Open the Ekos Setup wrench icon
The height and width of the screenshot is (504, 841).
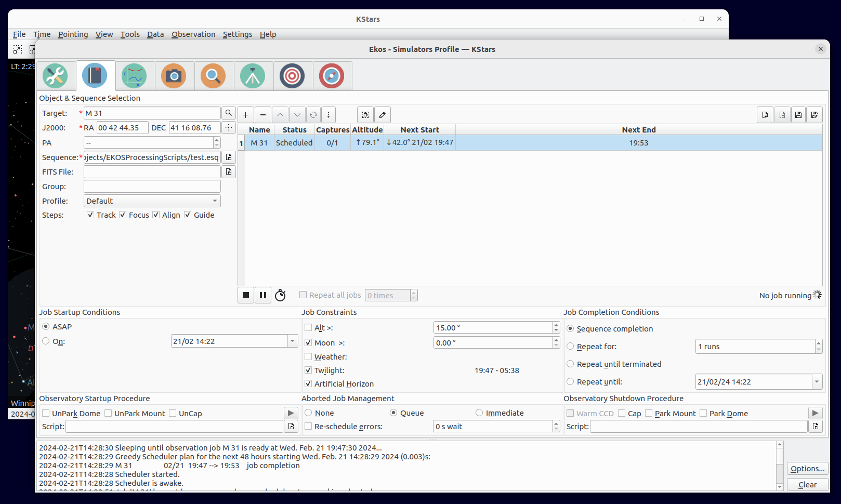click(56, 76)
